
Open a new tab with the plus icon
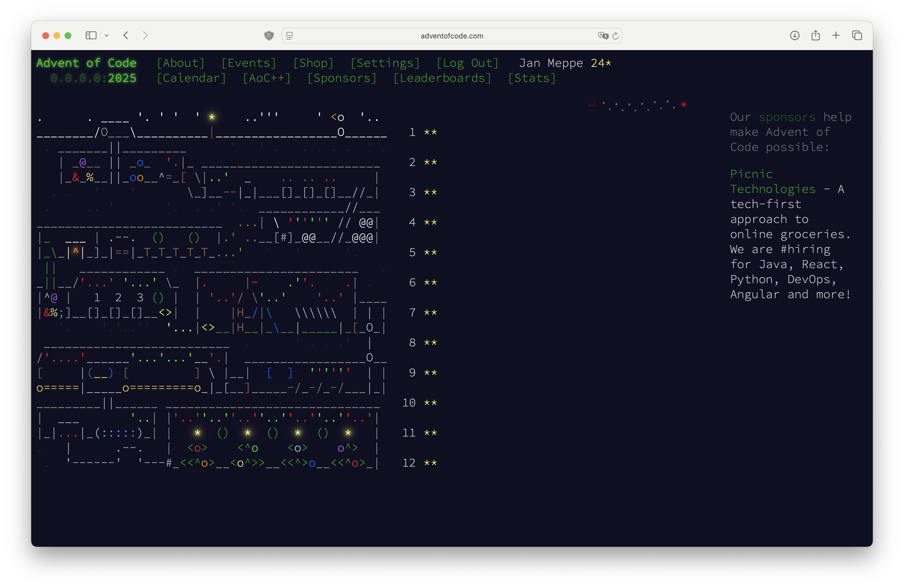click(836, 36)
